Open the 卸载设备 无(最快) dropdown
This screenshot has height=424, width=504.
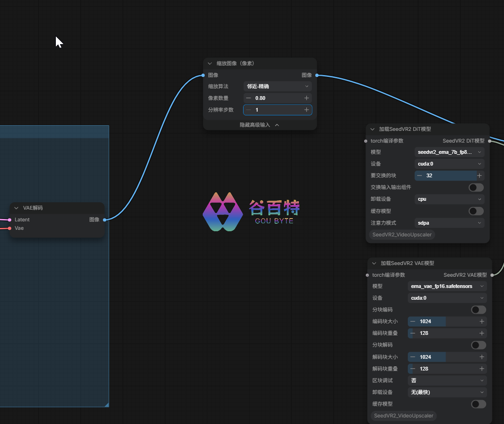click(447, 393)
